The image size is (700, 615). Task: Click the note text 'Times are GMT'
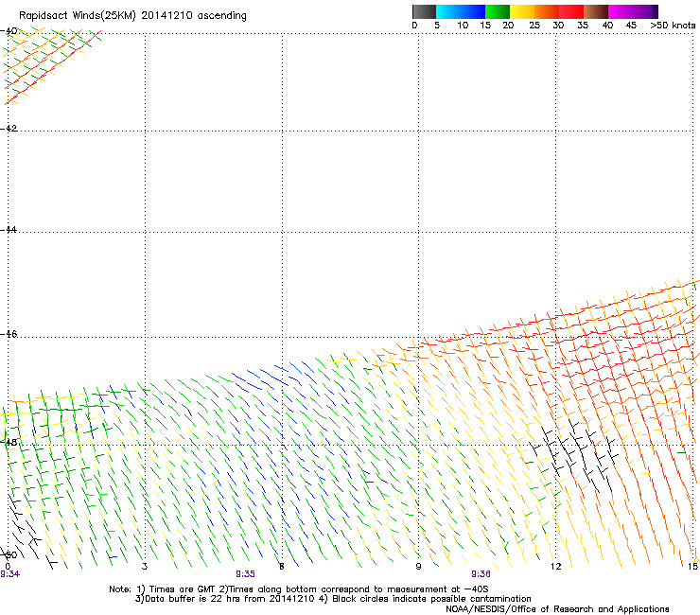pyautogui.click(x=182, y=589)
